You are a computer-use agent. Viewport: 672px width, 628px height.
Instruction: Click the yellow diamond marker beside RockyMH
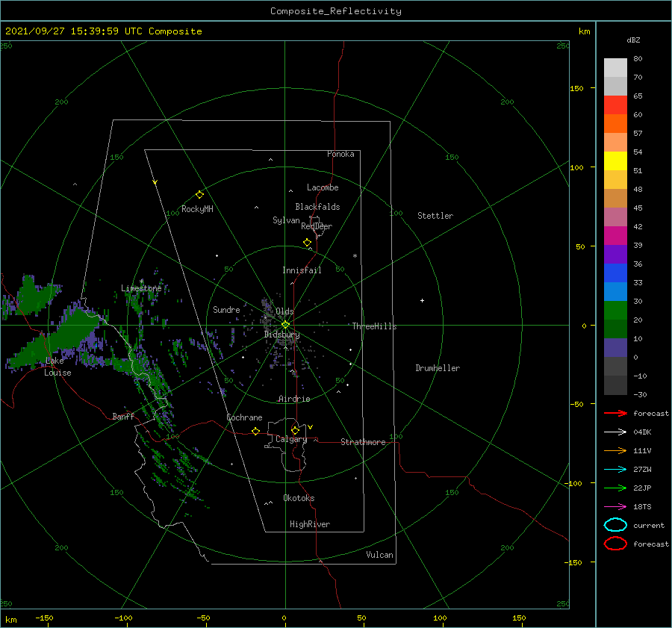pyautogui.click(x=199, y=195)
